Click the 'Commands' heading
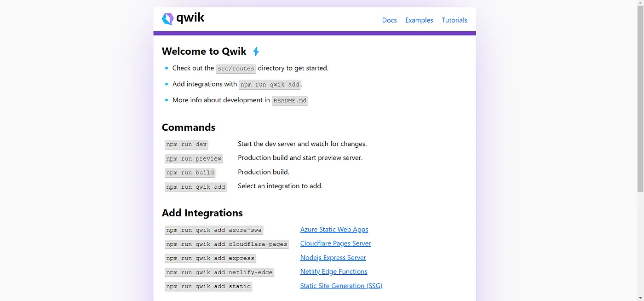 [189, 127]
